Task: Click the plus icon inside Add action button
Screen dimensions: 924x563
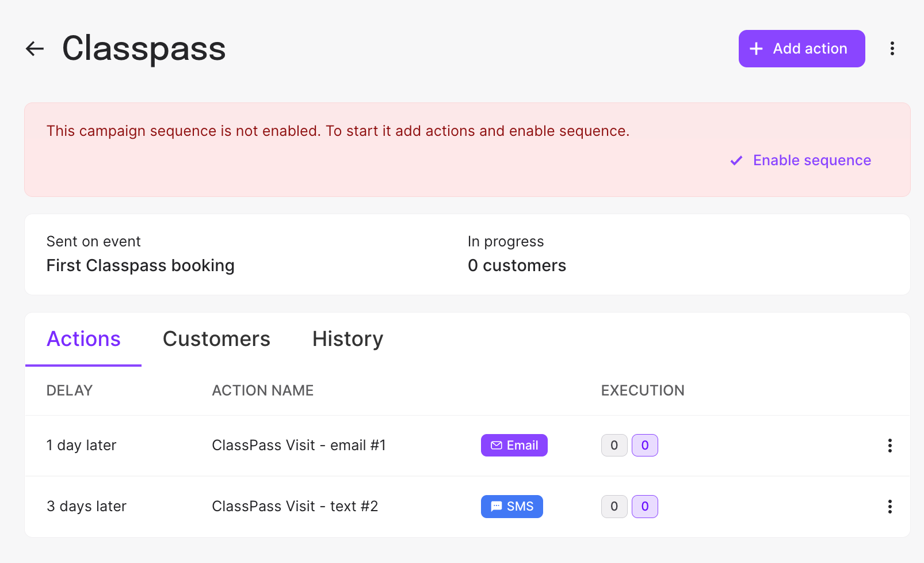Action: [x=755, y=48]
